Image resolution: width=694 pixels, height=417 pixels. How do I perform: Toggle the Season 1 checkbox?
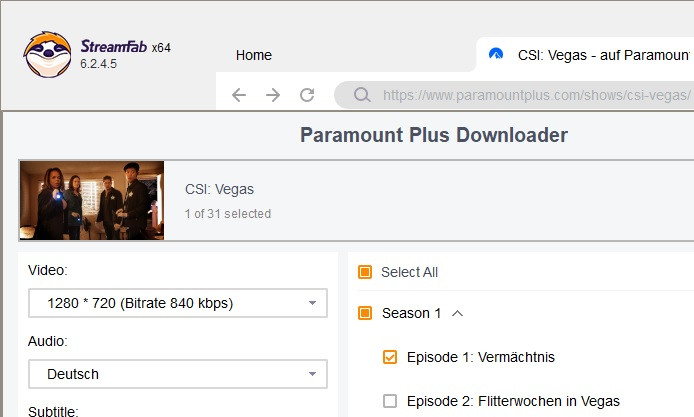coord(365,313)
